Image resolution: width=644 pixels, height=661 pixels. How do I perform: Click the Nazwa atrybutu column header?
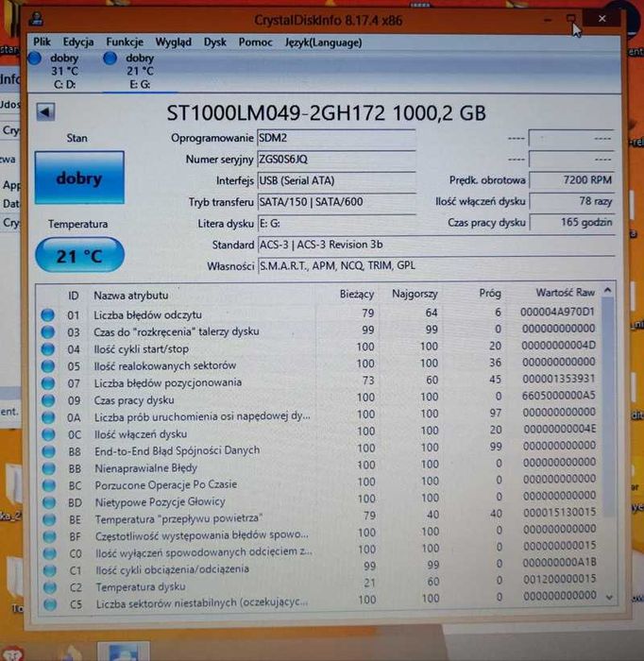(130, 296)
